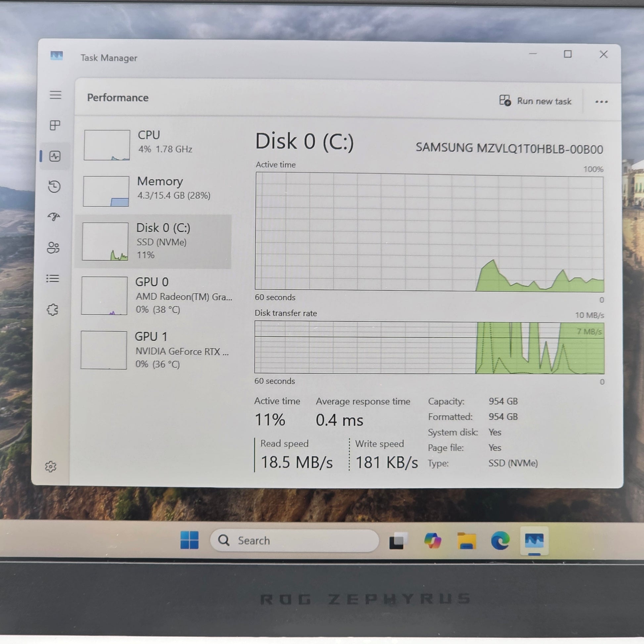
Task: Maximize the Task Manager window
Action: pyautogui.click(x=568, y=54)
